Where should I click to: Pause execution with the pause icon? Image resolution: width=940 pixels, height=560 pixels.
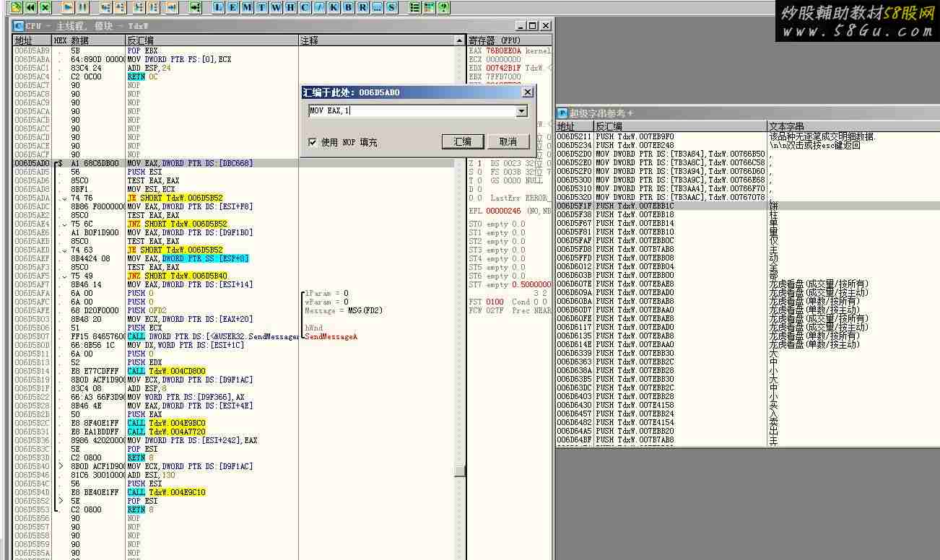pos(83,7)
